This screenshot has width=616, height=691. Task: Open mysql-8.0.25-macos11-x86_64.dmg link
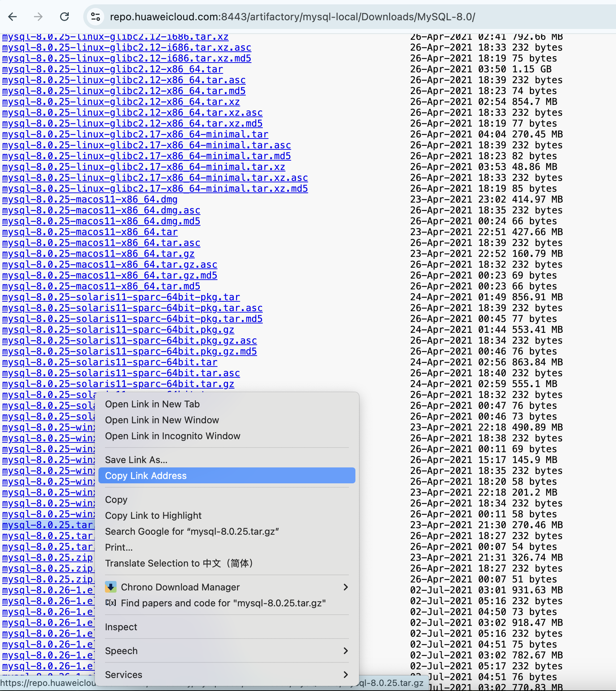(x=90, y=199)
